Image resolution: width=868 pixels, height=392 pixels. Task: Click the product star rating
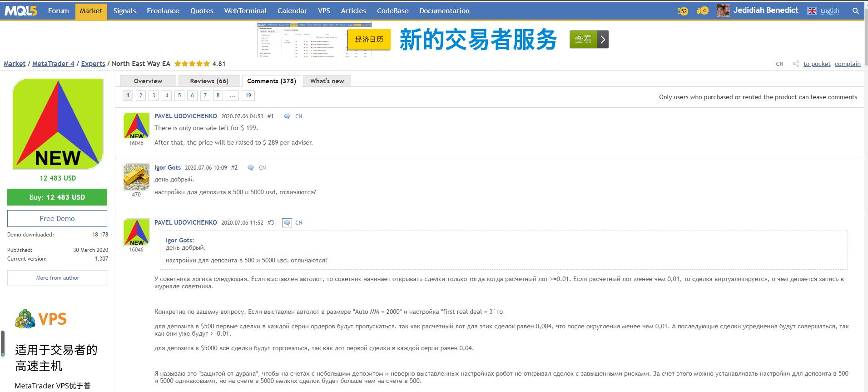point(192,64)
